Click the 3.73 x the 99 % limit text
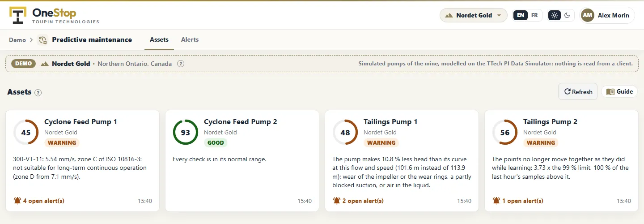This screenshot has height=224, width=644. (x=560, y=168)
